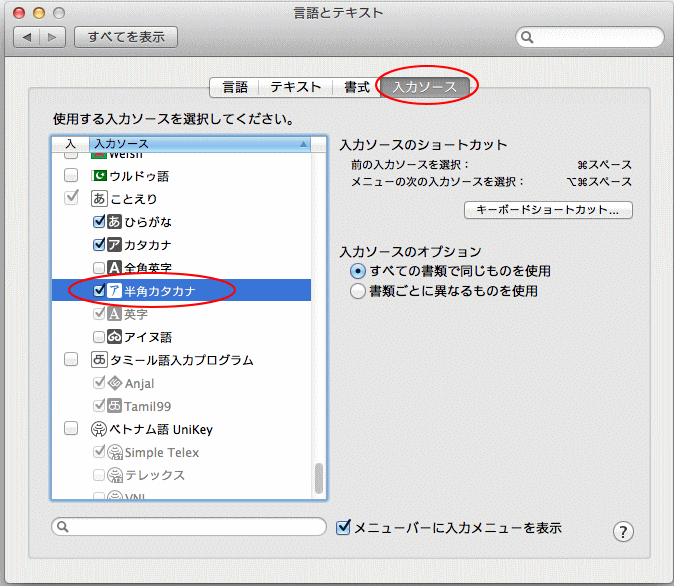674x586 pixels.
Task: Click the Simple Telex icon
Action: coord(115,452)
